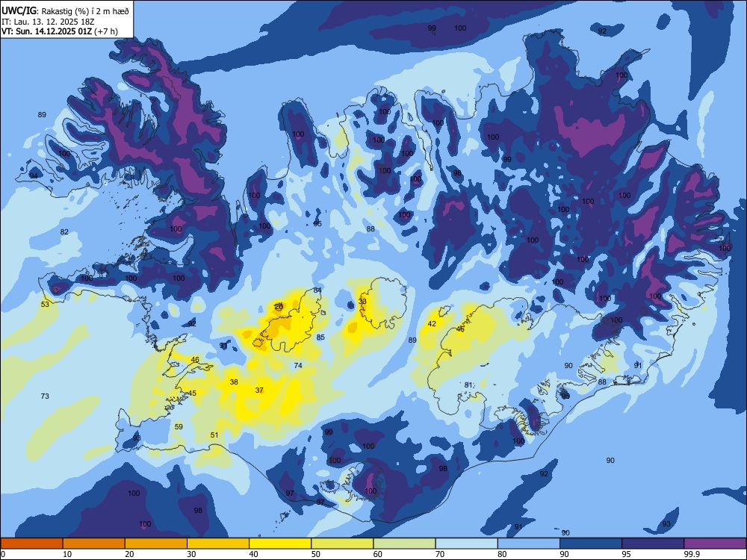Click the legend tick label '40'

(254, 554)
